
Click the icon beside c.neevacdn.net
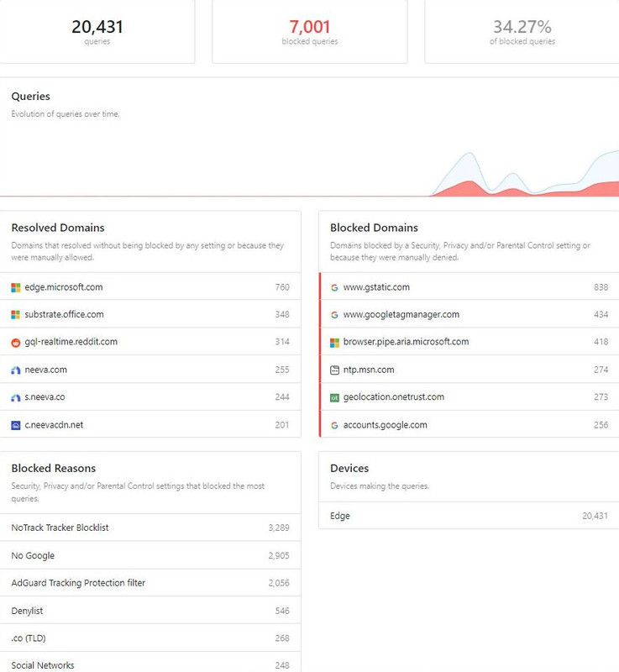16,425
